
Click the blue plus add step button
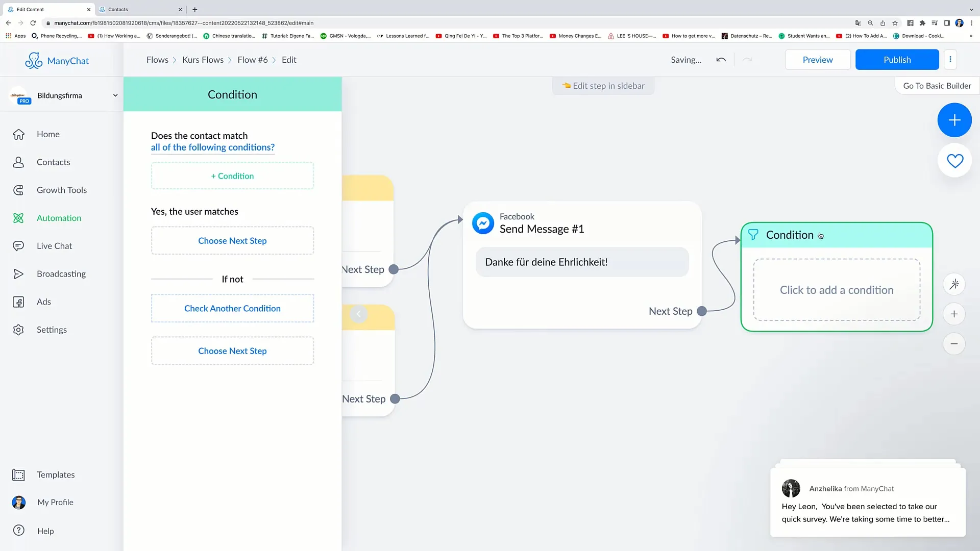pyautogui.click(x=954, y=120)
